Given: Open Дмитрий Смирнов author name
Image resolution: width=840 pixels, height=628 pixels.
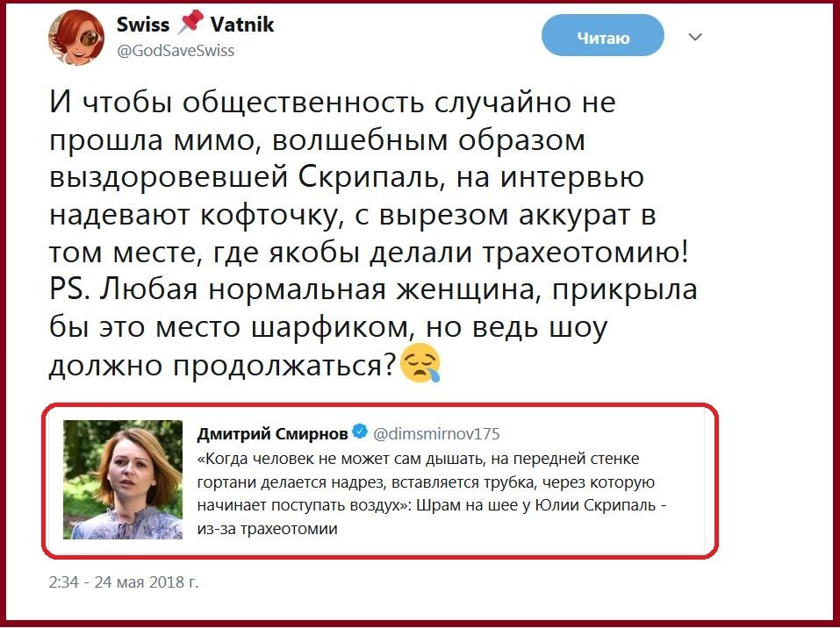Looking at the screenshot, I should [x=273, y=433].
